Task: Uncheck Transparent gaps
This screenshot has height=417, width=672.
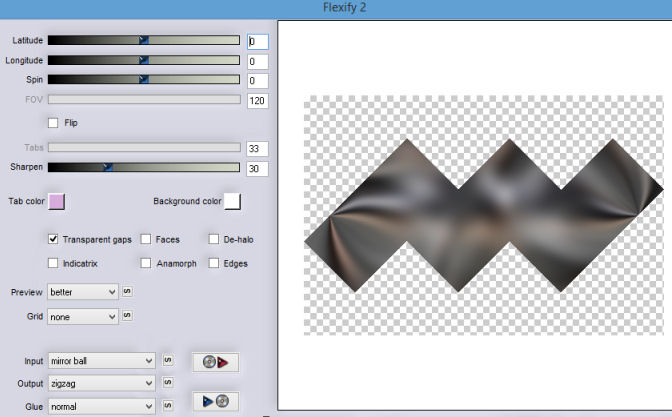Action: [x=53, y=239]
